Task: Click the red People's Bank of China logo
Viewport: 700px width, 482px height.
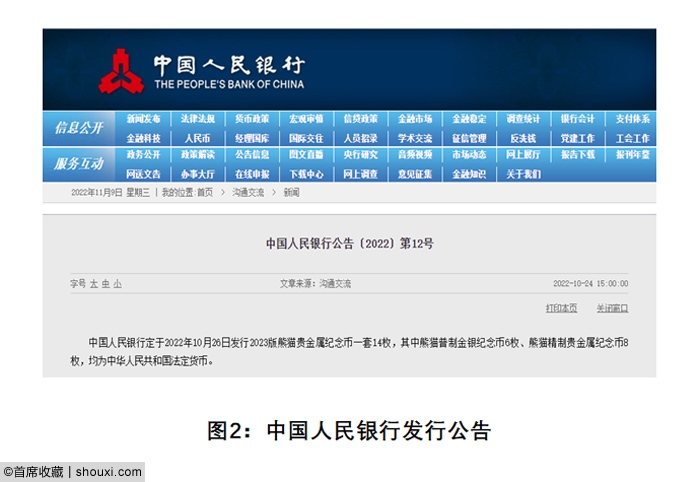Action: tap(121, 71)
